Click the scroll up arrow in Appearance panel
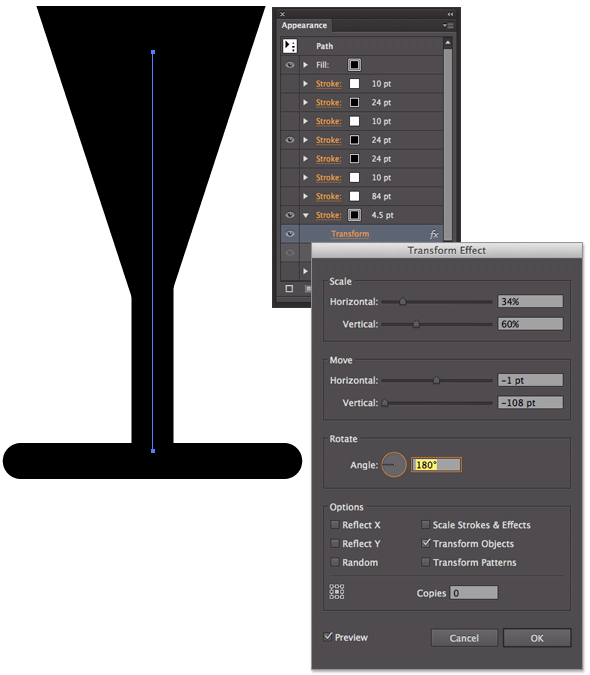The height and width of the screenshot is (675, 590). [448, 43]
